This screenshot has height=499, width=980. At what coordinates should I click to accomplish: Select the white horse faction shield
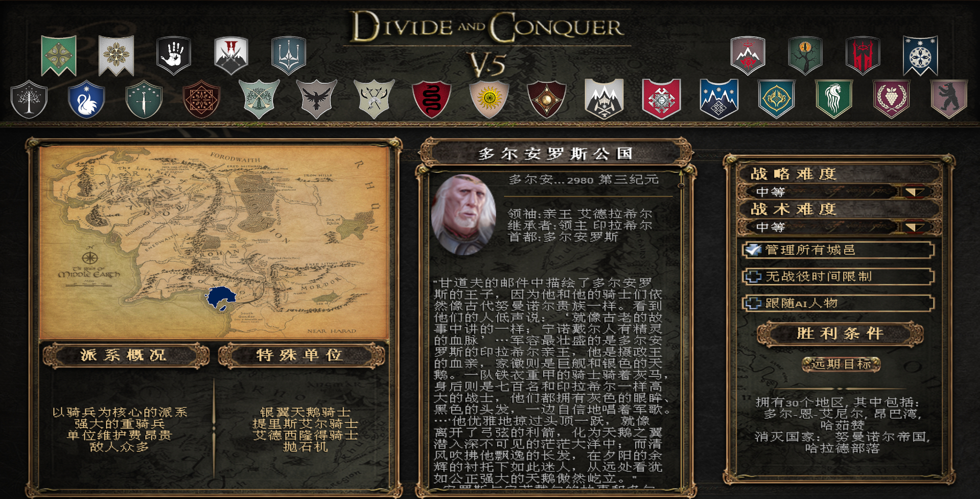pos(834,99)
